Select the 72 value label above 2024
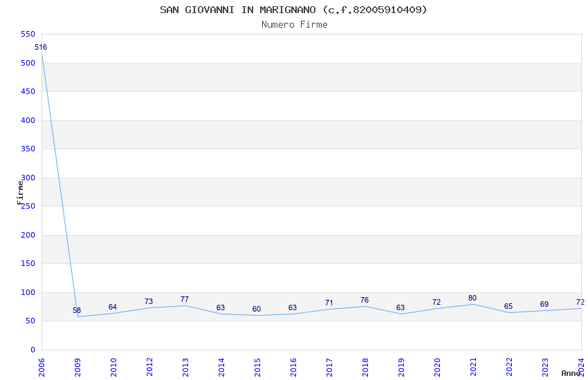This screenshot has height=380, width=588. pos(580,302)
